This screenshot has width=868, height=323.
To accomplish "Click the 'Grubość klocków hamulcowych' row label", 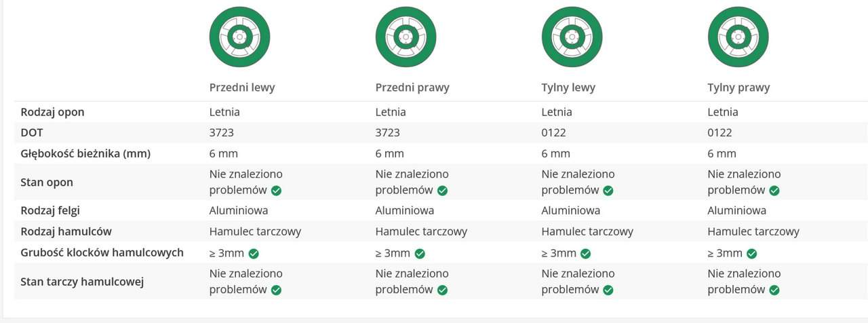I will [102, 252].
